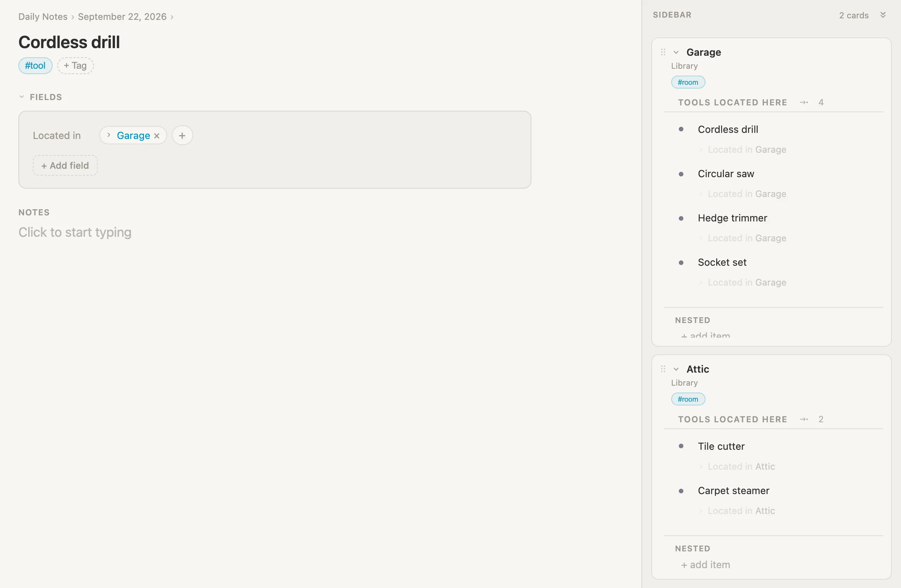This screenshot has height=588, width=901.
Task: Grab the Attic card drag handle
Action: pos(663,369)
